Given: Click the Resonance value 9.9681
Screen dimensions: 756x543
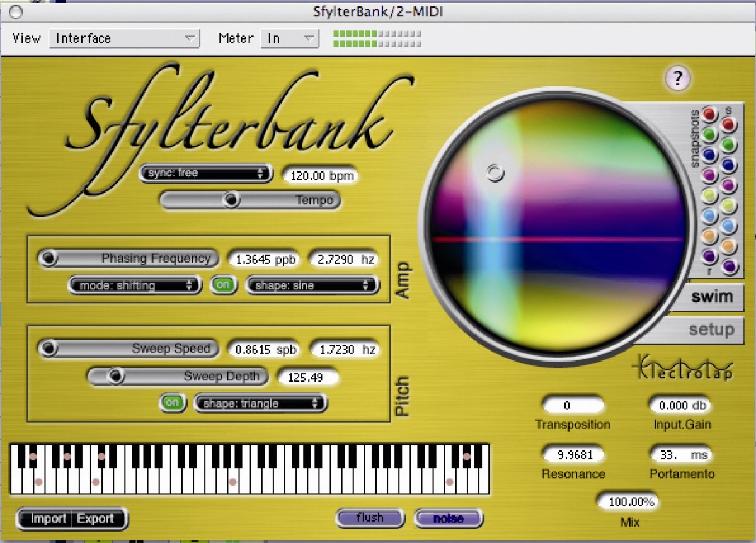Looking at the screenshot, I should click(573, 455).
